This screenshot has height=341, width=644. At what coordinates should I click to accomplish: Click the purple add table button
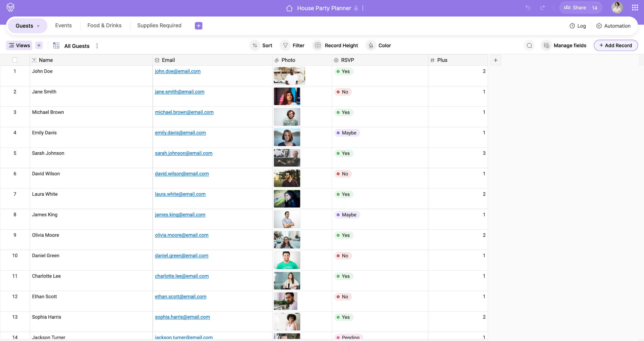click(198, 26)
